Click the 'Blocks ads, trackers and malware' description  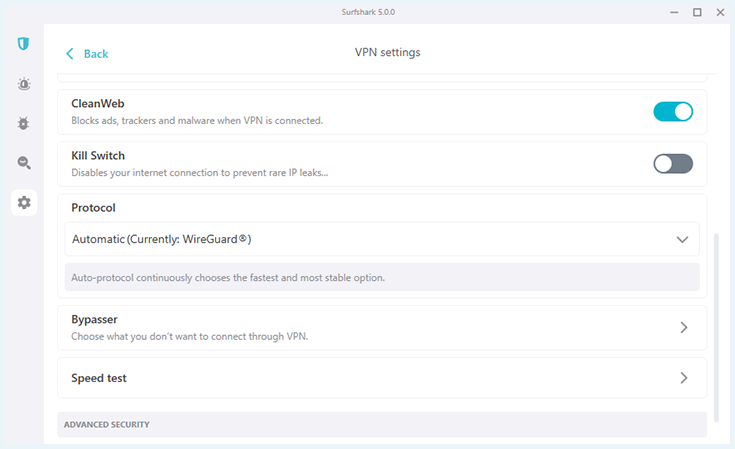coord(197,120)
